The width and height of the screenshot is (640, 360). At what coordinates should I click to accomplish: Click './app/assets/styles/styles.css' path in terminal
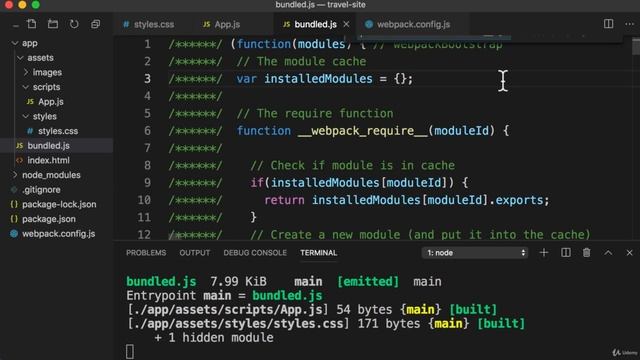coord(238,324)
